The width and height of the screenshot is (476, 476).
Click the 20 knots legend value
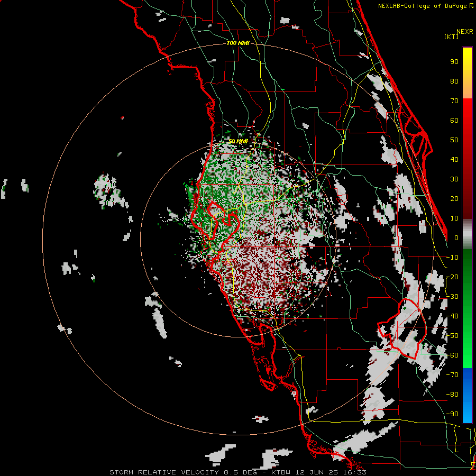tap(454, 199)
